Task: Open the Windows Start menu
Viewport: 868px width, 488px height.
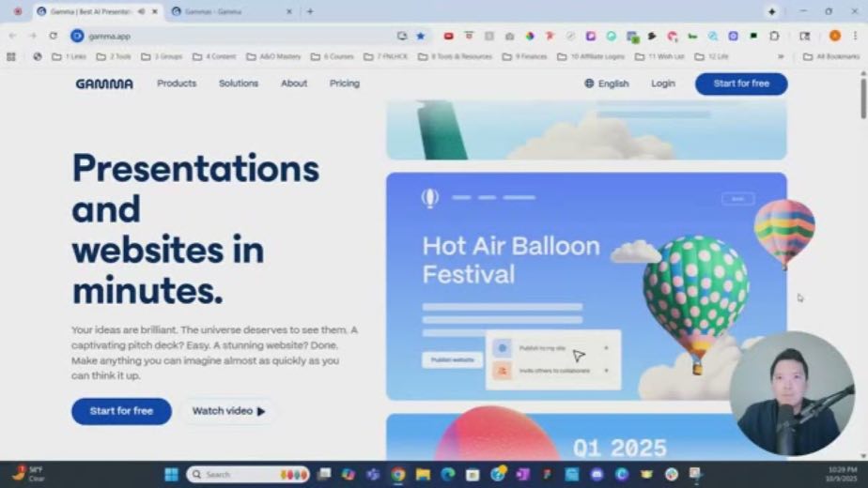Action: pos(172,474)
